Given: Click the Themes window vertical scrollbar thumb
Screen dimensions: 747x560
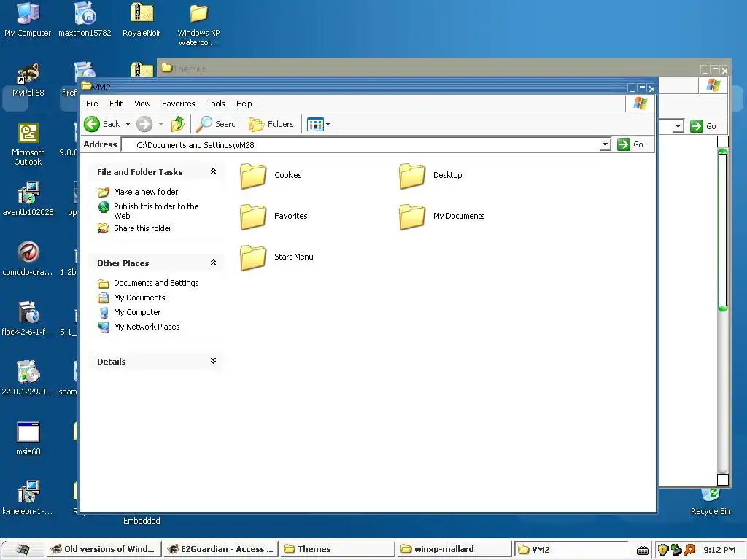Looking at the screenshot, I should (723, 230).
